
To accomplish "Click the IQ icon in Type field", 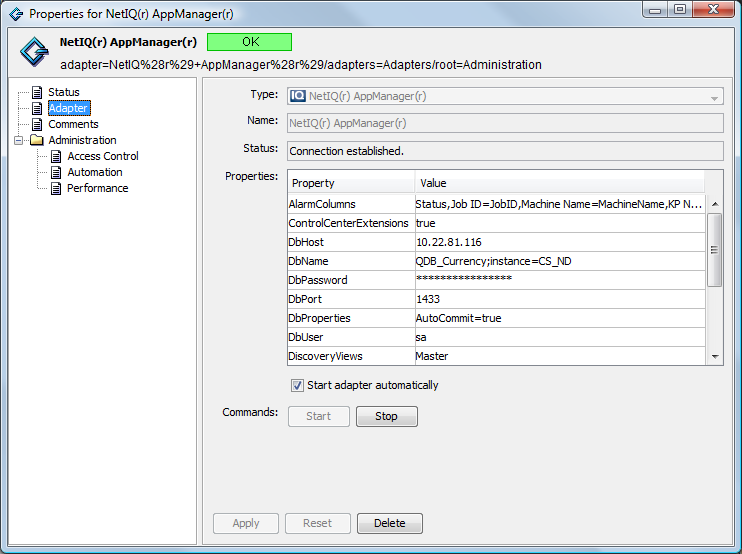I will (298, 96).
